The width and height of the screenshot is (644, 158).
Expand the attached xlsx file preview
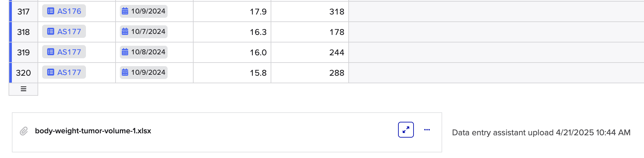tap(406, 130)
